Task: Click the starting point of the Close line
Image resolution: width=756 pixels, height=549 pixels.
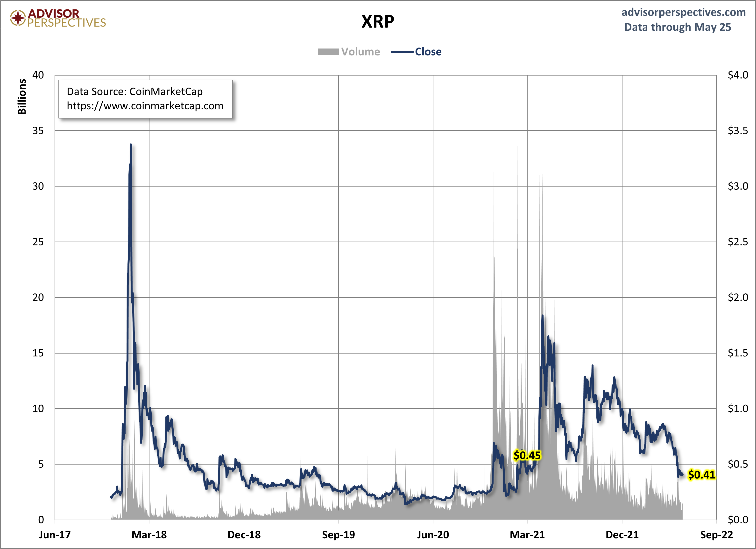Action: point(111,497)
